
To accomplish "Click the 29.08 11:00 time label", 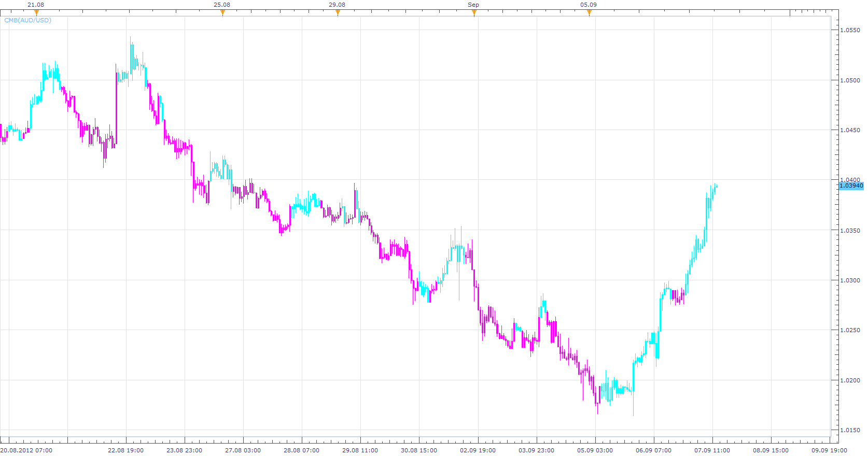I will [x=360, y=450].
